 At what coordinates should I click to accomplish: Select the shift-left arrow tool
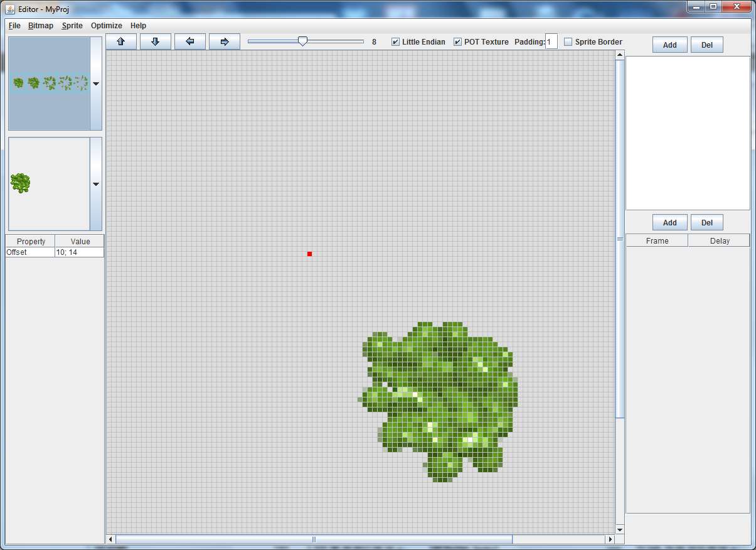(x=189, y=41)
